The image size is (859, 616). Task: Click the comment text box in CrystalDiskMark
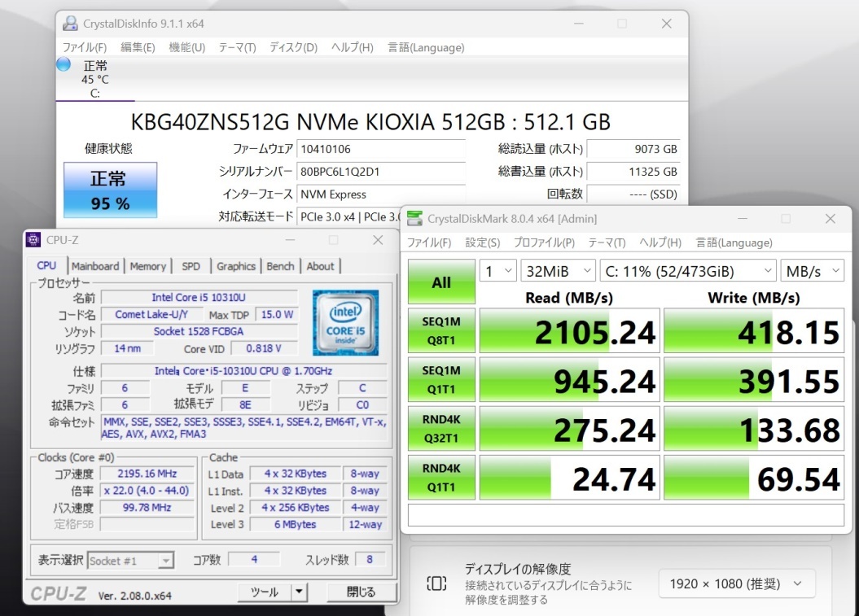pyautogui.click(x=626, y=515)
